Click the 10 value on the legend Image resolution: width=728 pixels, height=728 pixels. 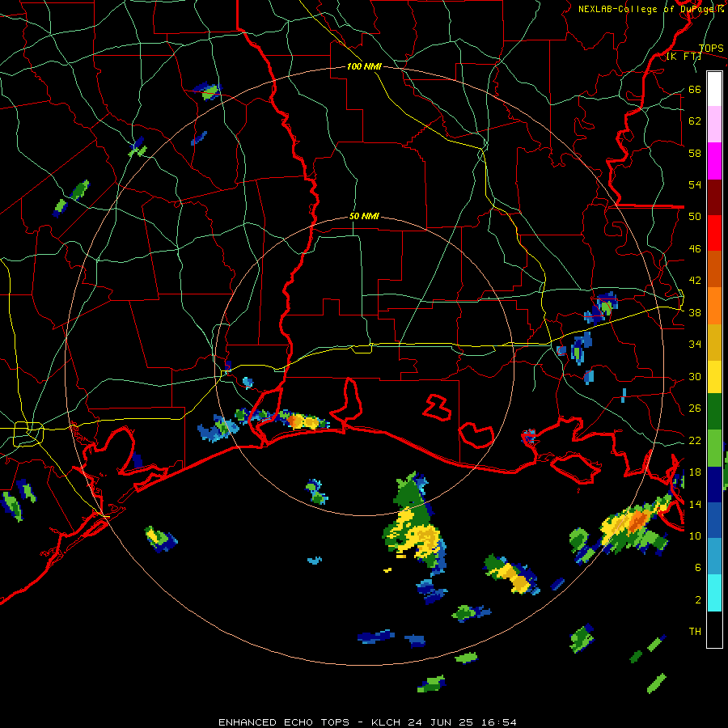(x=695, y=535)
